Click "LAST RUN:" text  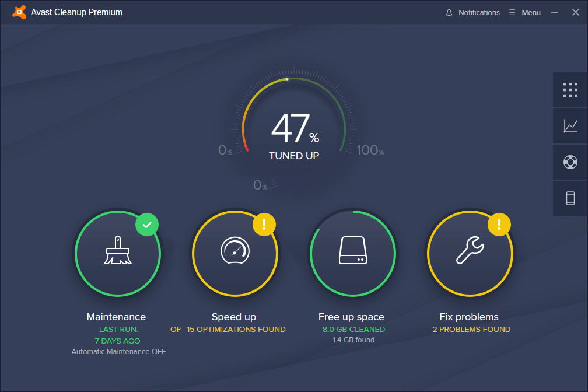pos(118,329)
